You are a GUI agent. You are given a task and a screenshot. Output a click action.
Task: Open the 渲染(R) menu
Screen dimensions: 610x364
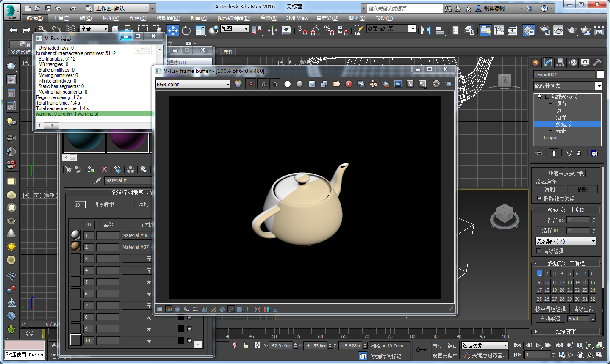[x=269, y=18]
